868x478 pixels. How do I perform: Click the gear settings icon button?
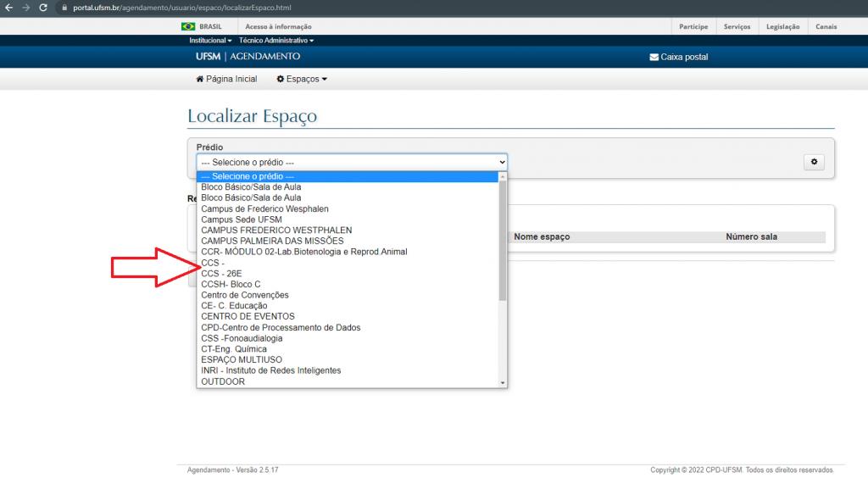pyautogui.click(x=814, y=162)
